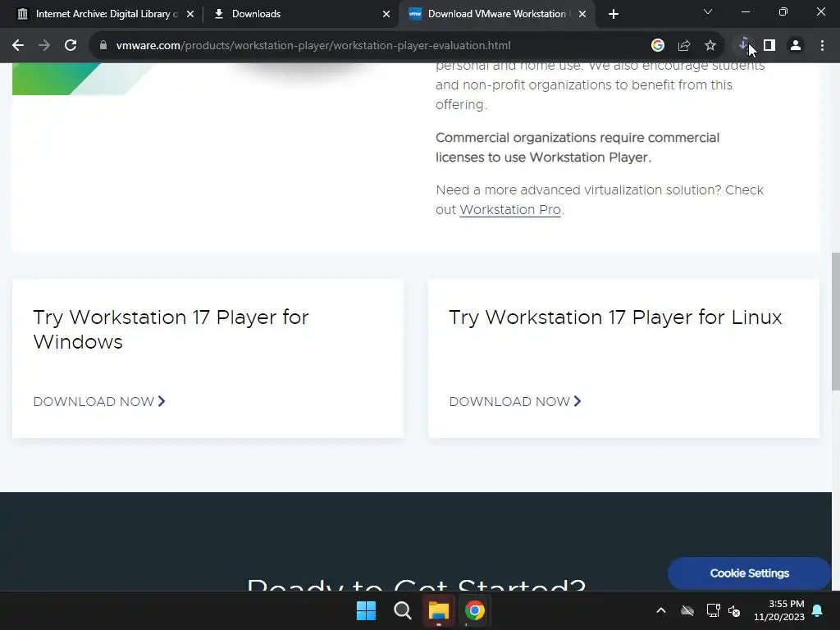Close the Downloads tab

point(386,14)
